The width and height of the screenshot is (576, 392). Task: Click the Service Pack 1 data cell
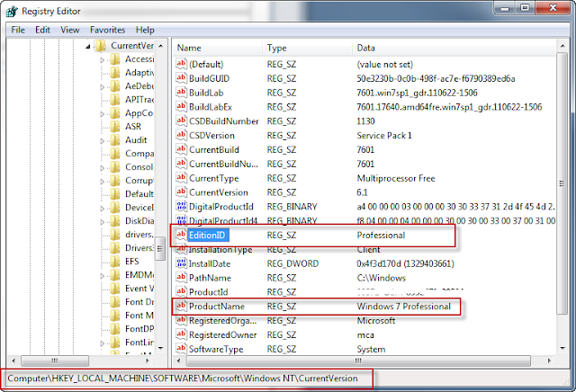pyautogui.click(x=384, y=136)
